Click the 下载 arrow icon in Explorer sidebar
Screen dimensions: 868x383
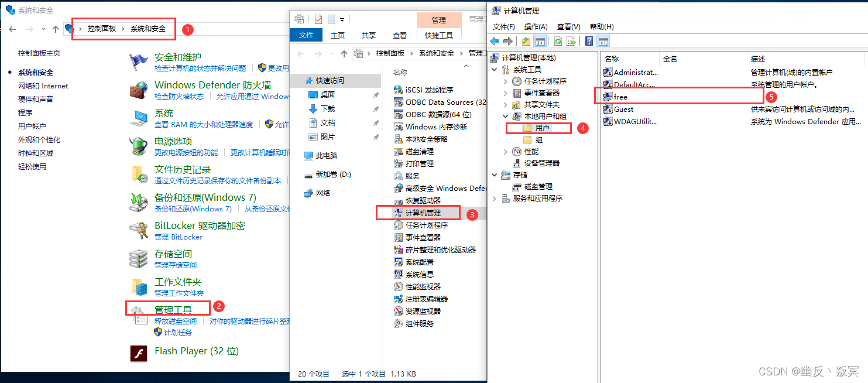(313, 109)
